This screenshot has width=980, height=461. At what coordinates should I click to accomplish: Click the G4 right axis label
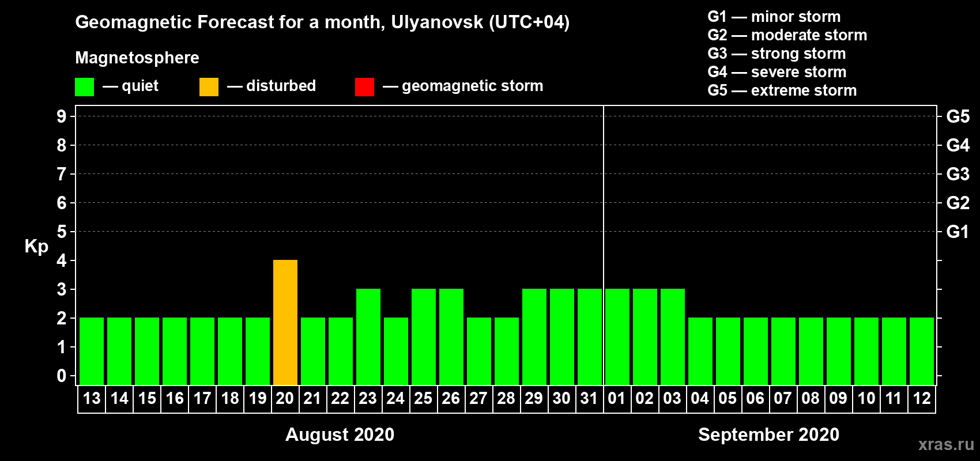coord(958,145)
